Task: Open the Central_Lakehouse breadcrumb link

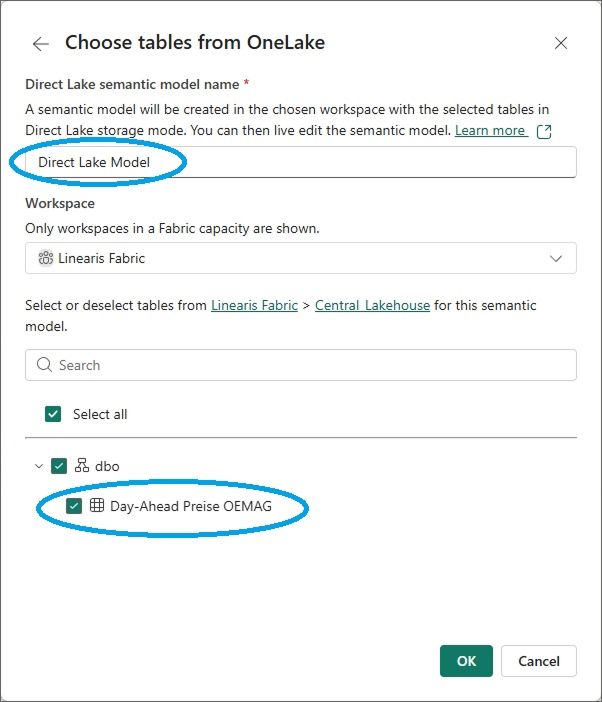Action: (x=372, y=305)
